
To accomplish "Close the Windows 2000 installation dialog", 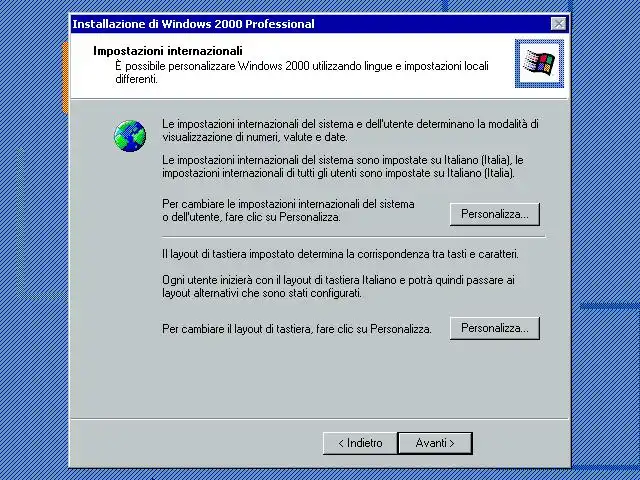I will [558, 24].
